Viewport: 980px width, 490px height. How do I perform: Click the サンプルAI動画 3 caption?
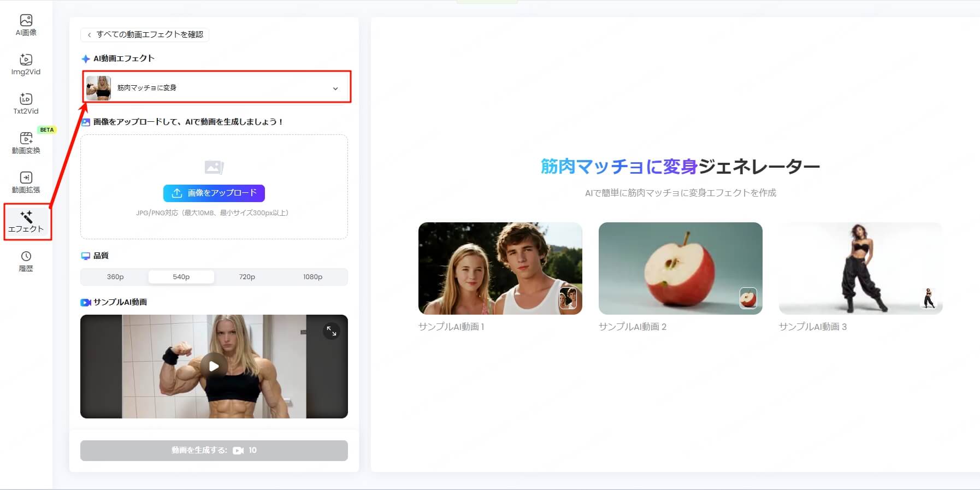[813, 327]
